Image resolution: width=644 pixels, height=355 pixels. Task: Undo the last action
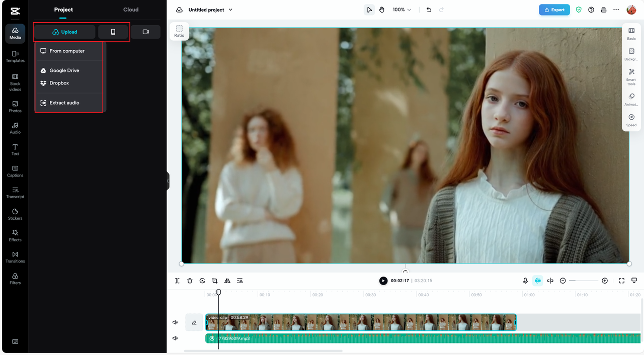tap(429, 10)
